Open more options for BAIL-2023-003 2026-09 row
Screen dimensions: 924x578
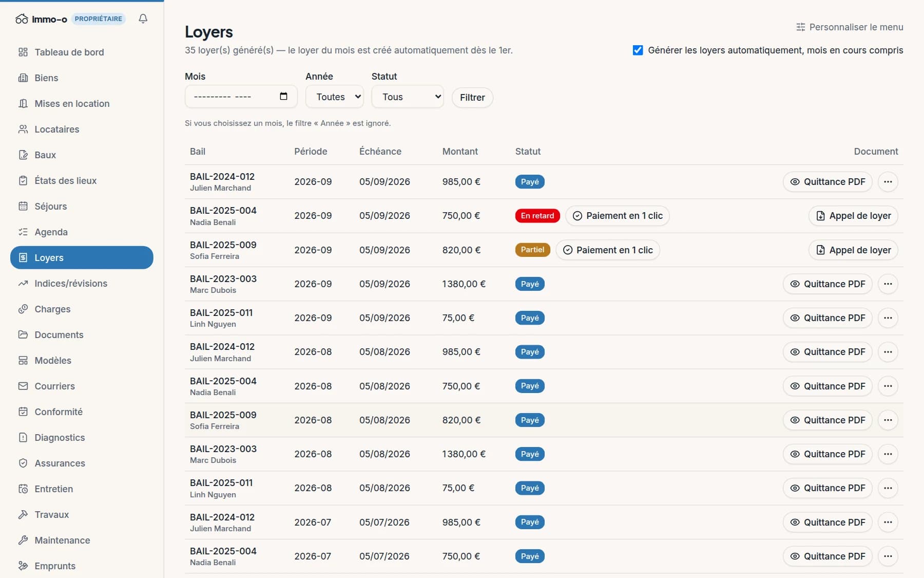[888, 284]
